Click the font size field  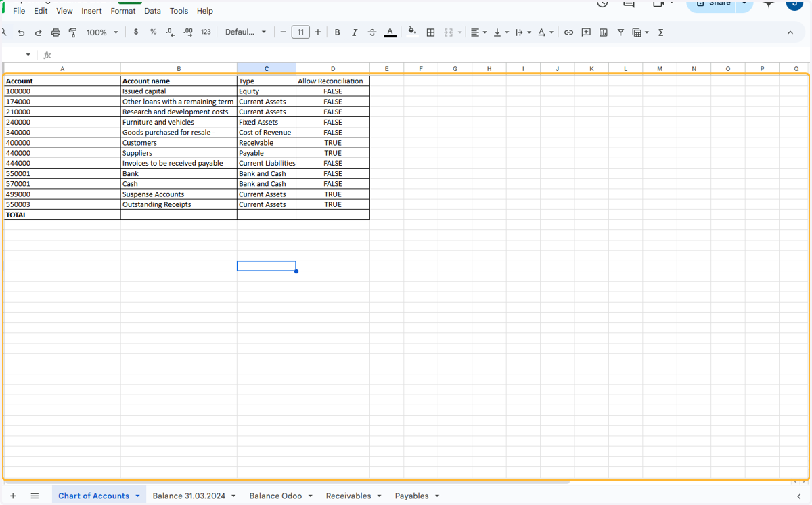click(300, 32)
